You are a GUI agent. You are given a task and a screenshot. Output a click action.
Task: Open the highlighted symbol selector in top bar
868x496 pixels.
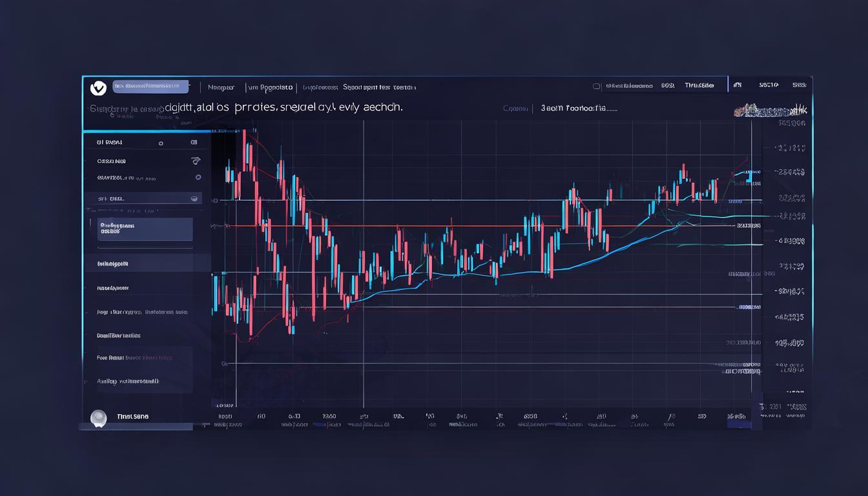(x=150, y=87)
